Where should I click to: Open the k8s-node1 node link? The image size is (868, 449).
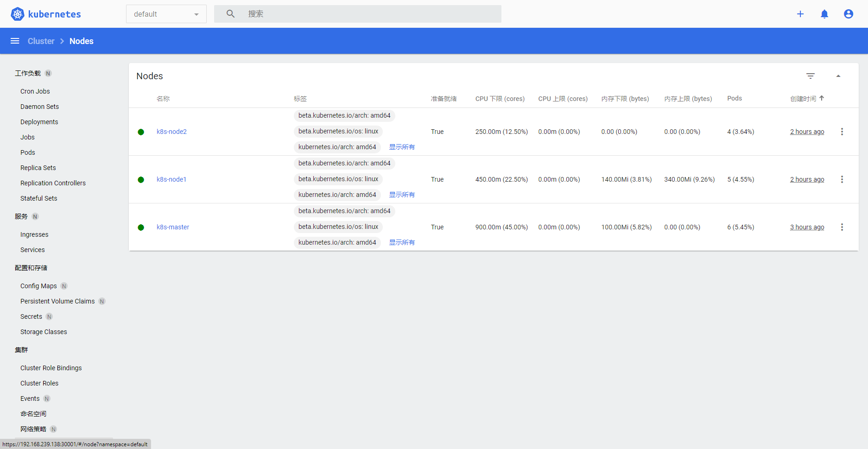(x=171, y=179)
